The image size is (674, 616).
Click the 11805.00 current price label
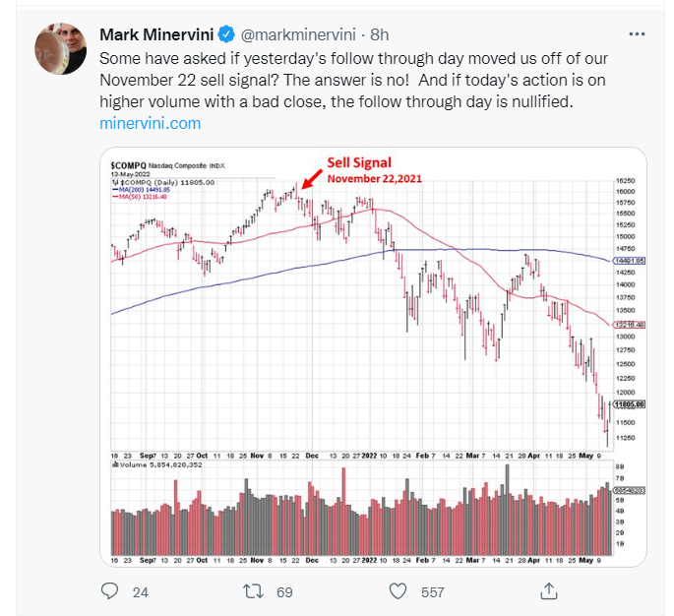point(627,403)
